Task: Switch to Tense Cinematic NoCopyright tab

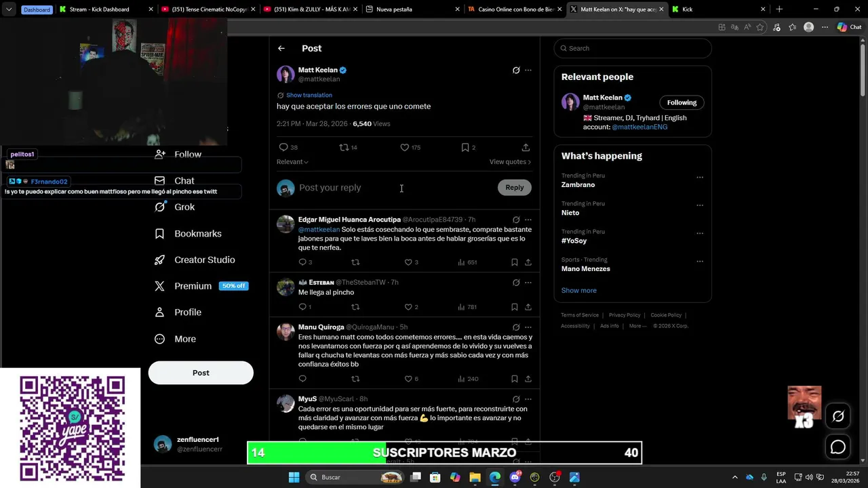Action: [208, 9]
